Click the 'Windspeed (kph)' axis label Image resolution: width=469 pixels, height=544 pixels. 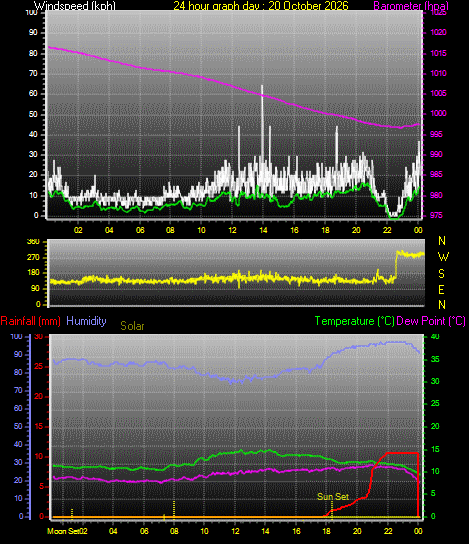[75, 6]
